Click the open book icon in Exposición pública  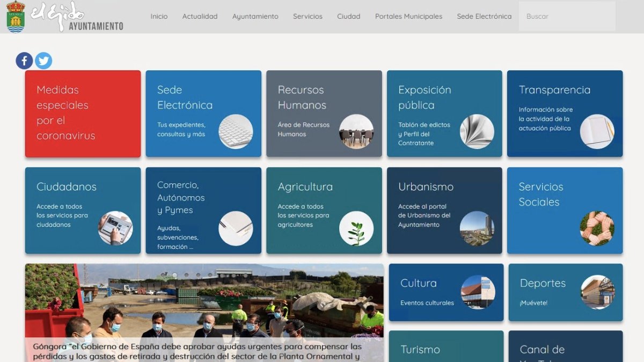[477, 131]
